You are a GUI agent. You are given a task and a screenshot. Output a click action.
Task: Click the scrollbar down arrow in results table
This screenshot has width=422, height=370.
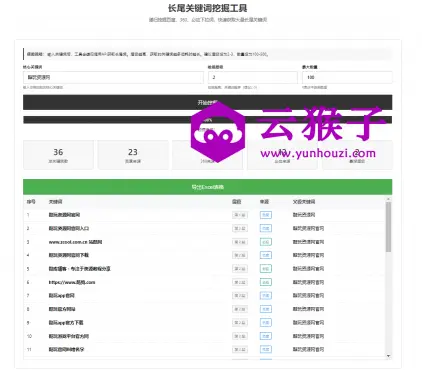(x=388, y=356)
